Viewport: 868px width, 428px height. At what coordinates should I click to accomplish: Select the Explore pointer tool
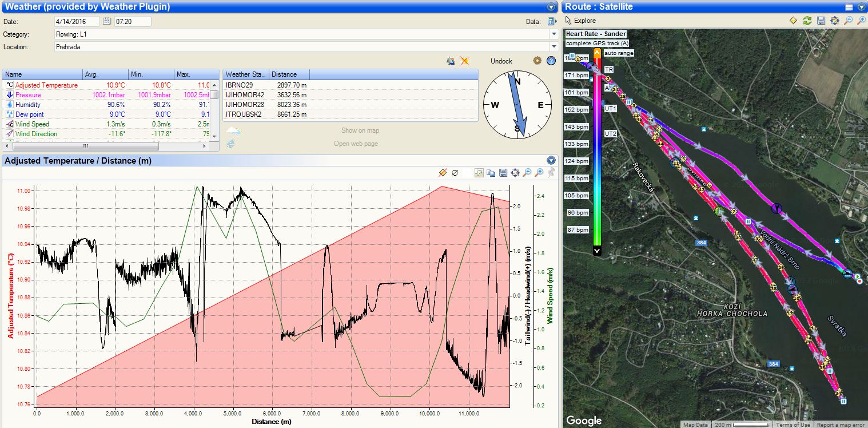coord(580,21)
